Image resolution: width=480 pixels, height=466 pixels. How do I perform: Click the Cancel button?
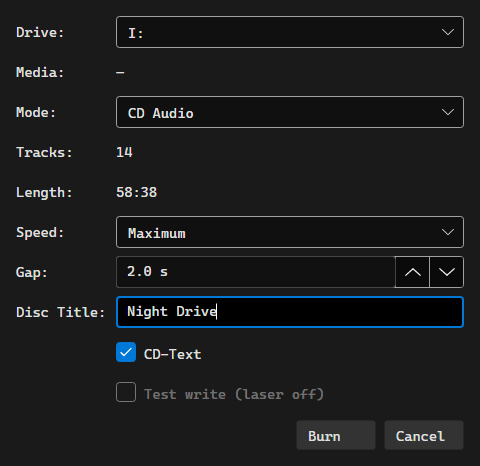pos(424,435)
